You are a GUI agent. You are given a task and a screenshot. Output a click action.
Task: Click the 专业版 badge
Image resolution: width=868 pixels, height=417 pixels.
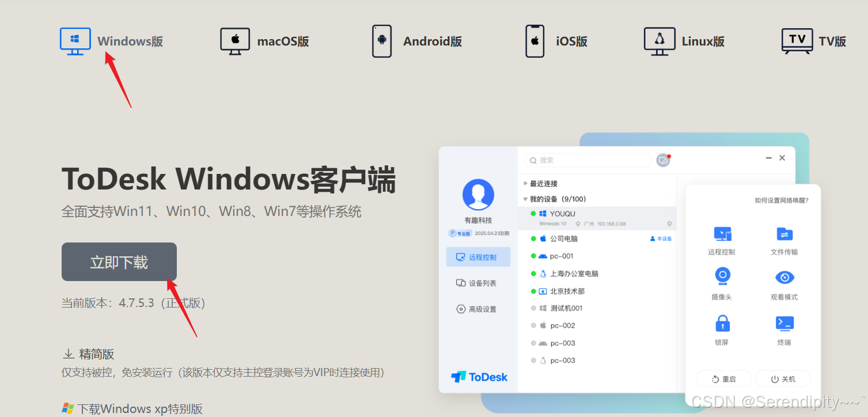tap(461, 233)
